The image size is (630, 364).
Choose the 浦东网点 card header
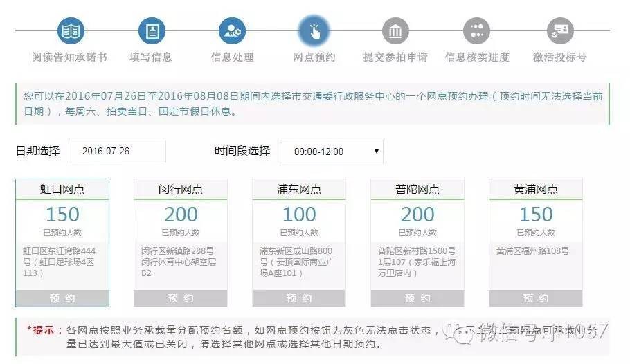coord(299,190)
